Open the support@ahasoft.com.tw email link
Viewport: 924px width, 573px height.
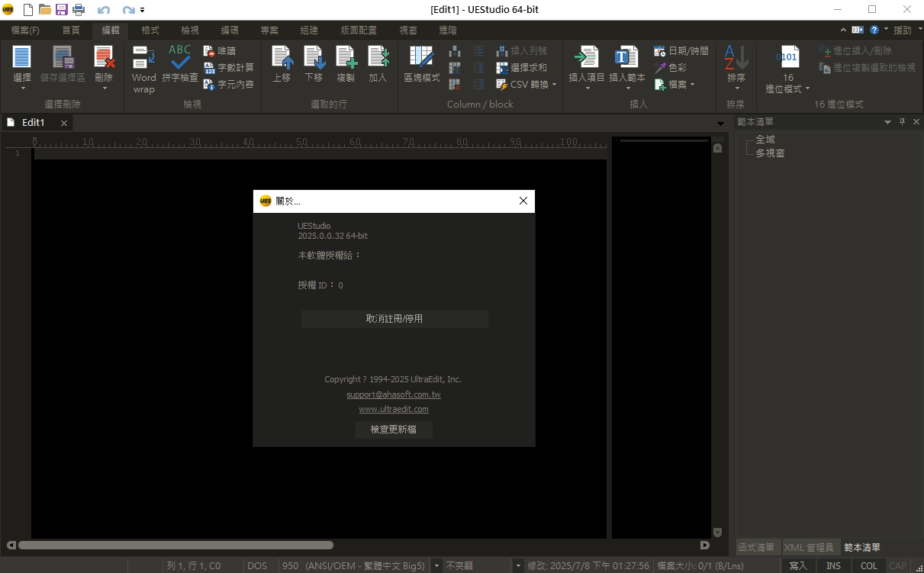(394, 394)
